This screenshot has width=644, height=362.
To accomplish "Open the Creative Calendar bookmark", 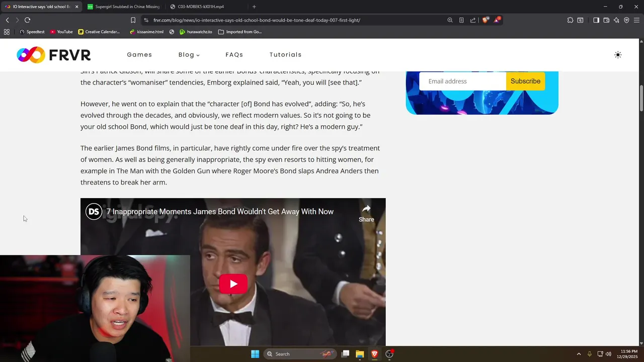I will (99, 32).
